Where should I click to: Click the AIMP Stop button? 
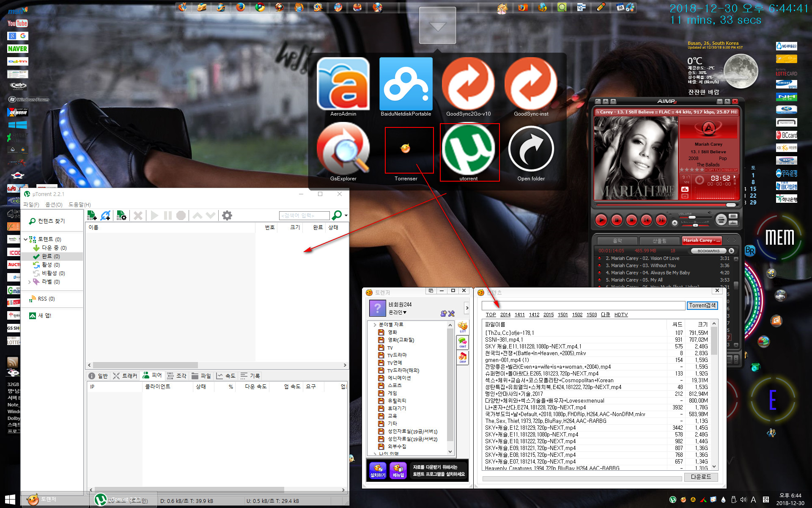(x=631, y=220)
